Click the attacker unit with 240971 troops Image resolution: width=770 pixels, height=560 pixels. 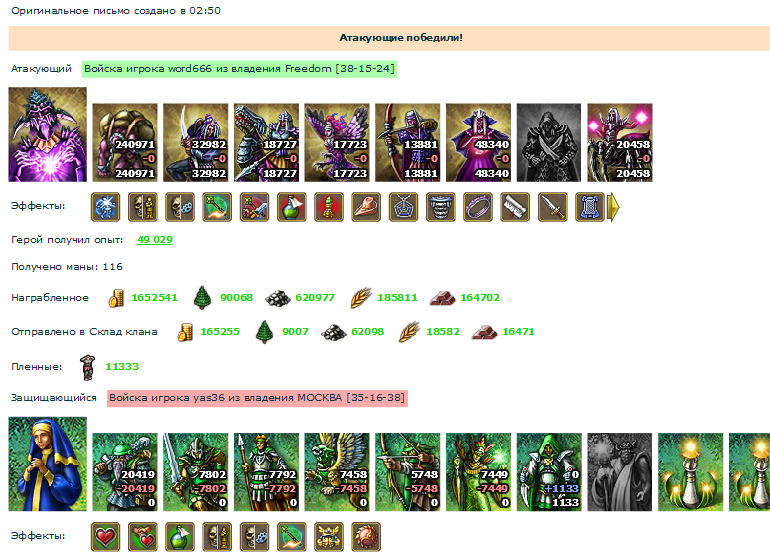[125, 142]
